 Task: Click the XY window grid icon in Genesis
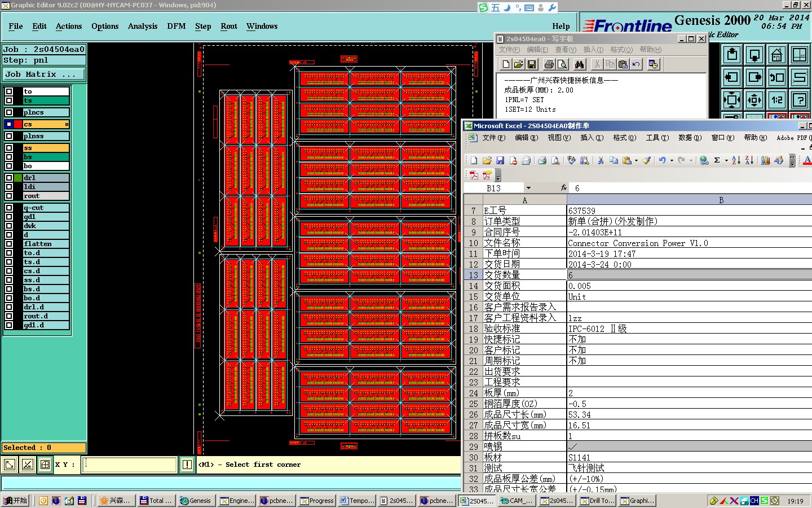(800, 55)
